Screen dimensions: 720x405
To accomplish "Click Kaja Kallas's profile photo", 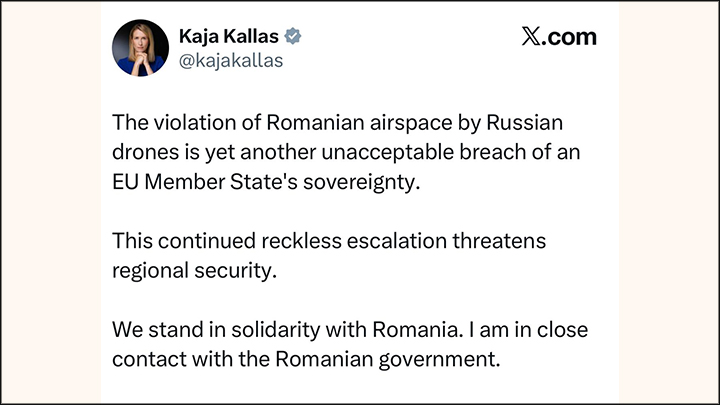I will [140, 48].
